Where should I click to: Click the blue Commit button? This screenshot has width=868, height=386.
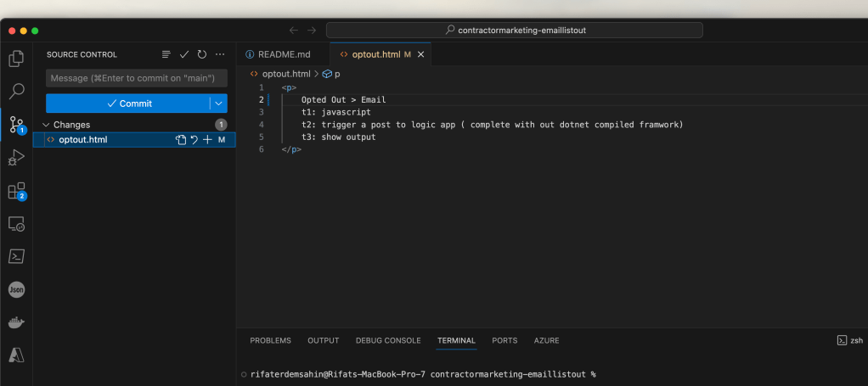pyautogui.click(x=128, y=103)
